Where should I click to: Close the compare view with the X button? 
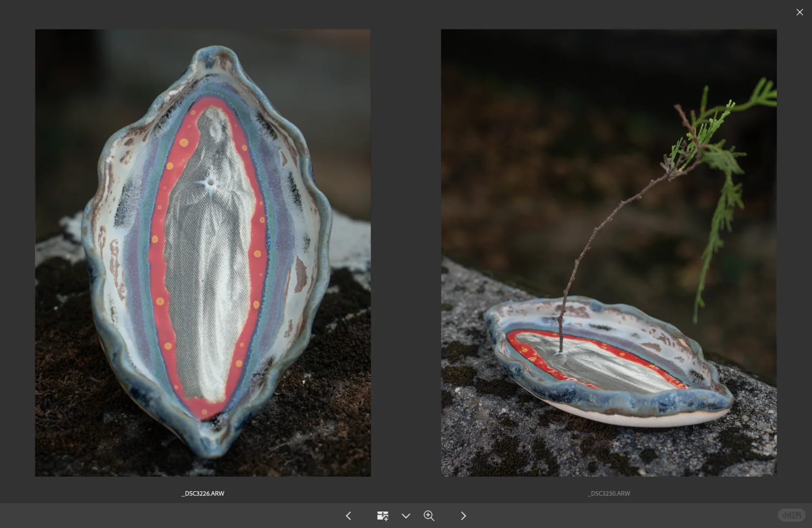[x=799, y=12]
